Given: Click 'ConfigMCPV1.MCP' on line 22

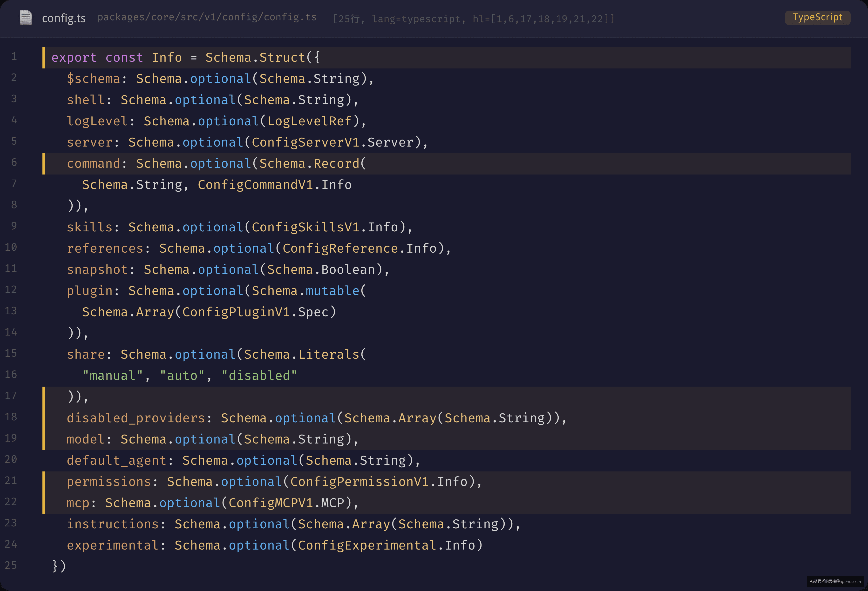Looking at the screenshot, I should pos(286,503).
